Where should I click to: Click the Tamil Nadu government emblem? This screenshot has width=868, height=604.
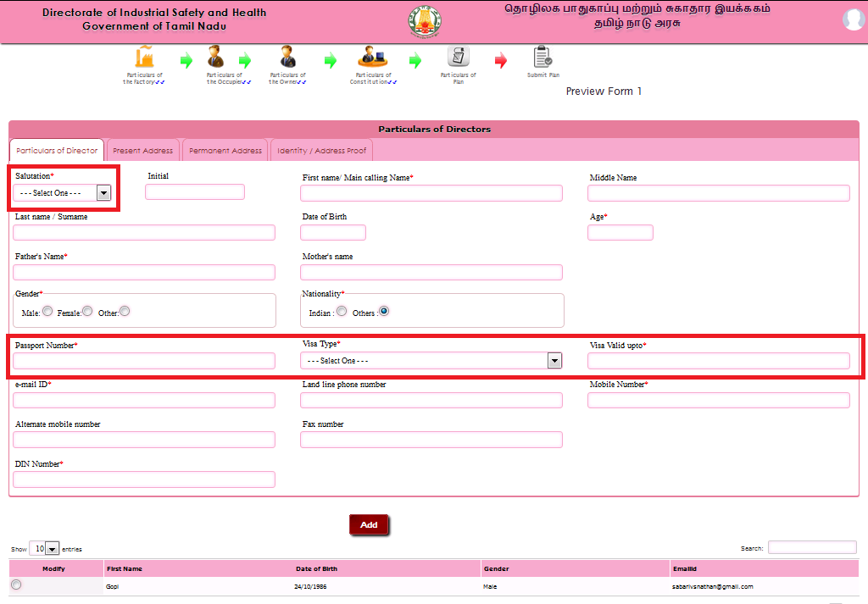tap(425, 21)
